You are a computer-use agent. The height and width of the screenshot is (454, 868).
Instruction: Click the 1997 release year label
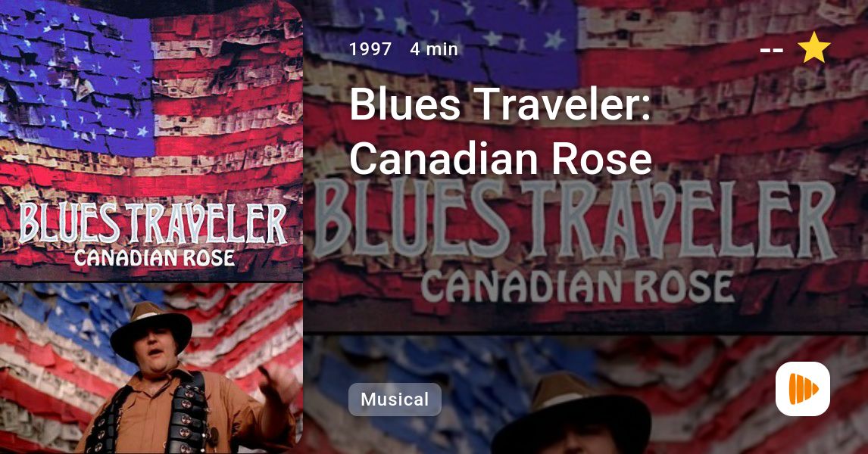(370, 49)
